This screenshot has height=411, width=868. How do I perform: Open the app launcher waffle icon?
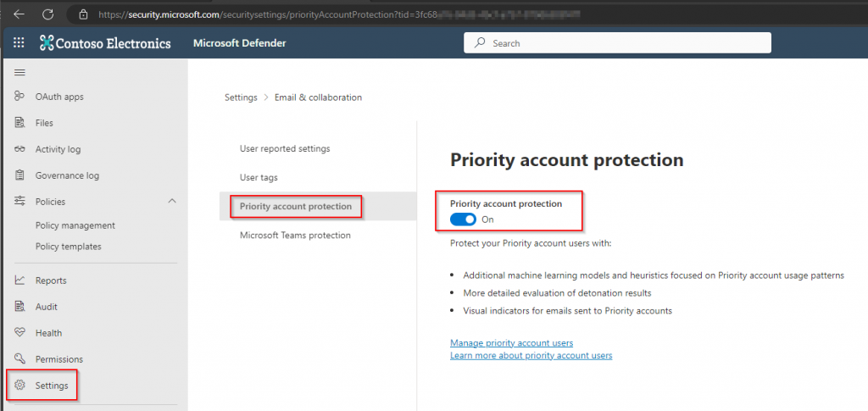tap(19, 43)
